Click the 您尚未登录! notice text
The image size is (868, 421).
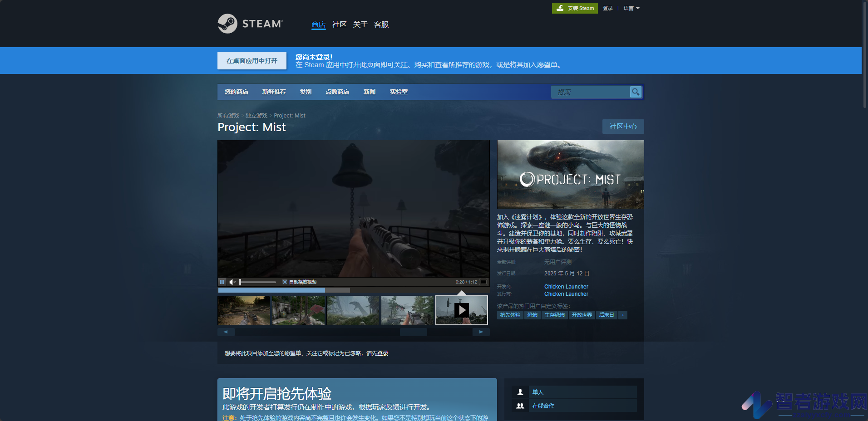[314, 57]
